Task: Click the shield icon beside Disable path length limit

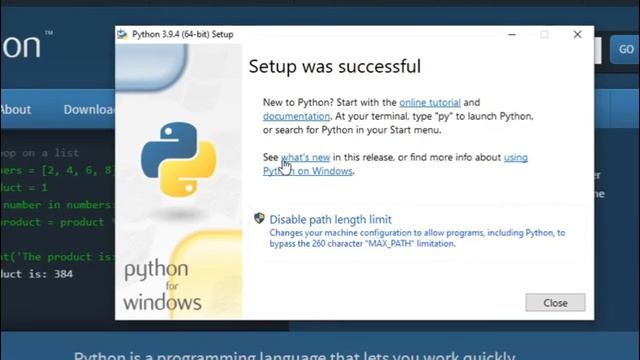Action: 259,218
